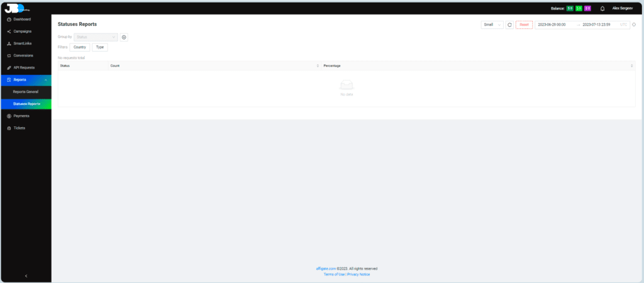Click the magenta balance badge
The height and width of the screenshot is (283, 644).
(587, 8)
